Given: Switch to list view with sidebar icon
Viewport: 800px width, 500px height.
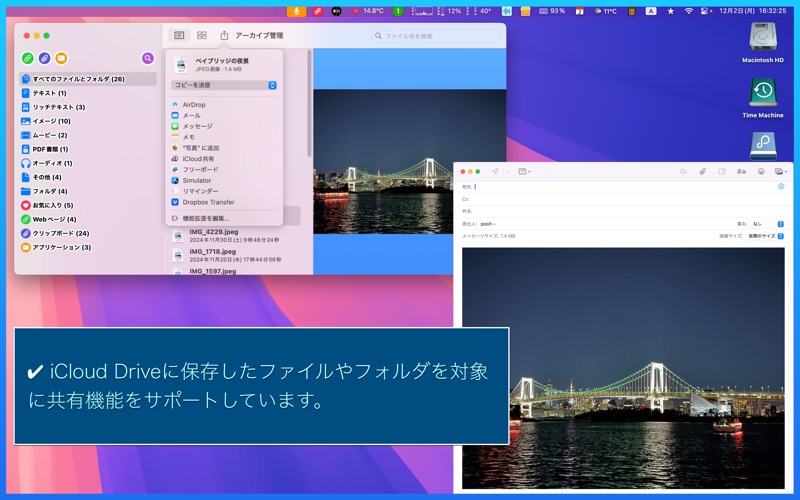Looking at the screenshot, I should 179,35.
